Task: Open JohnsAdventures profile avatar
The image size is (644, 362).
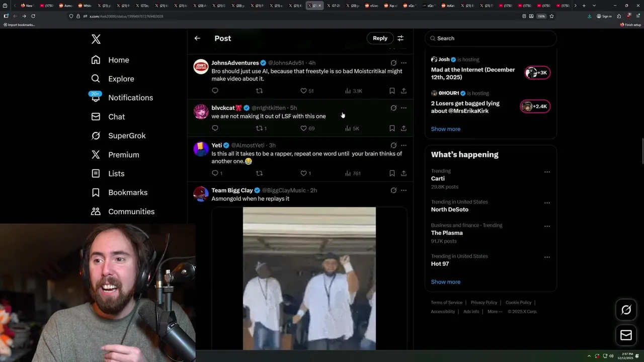Action: [201, 66]
